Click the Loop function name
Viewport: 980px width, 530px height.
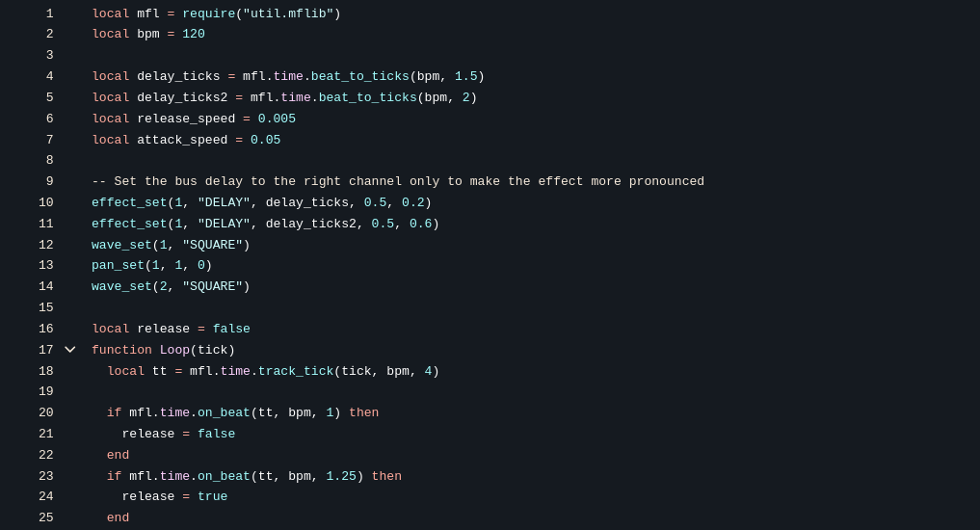[174, 350]
